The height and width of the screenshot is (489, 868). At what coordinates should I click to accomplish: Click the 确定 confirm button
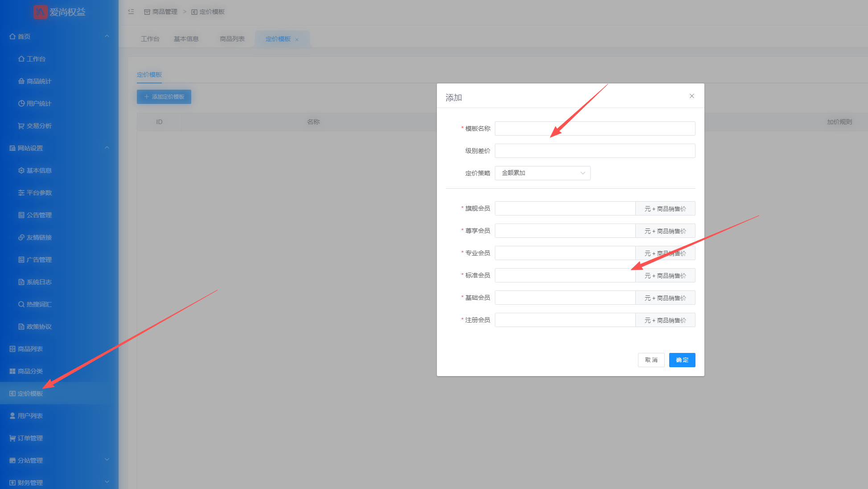click(682, 360)
